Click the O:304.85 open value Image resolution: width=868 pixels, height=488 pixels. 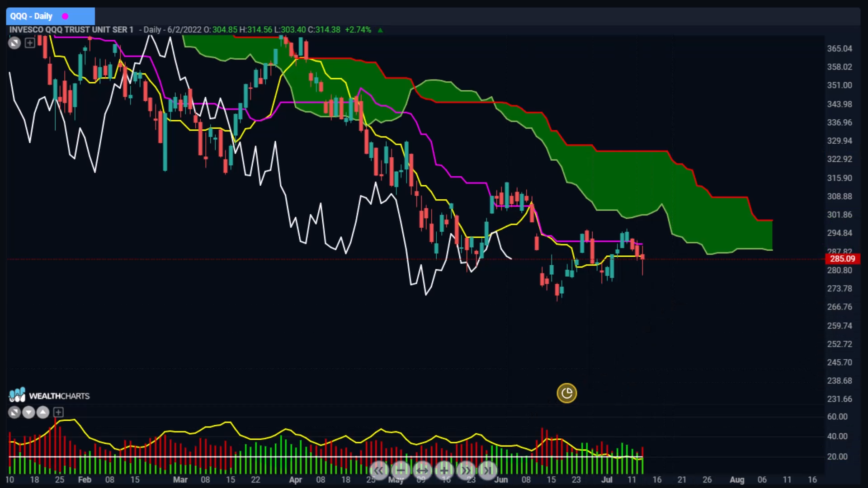[x=220, y=30]
